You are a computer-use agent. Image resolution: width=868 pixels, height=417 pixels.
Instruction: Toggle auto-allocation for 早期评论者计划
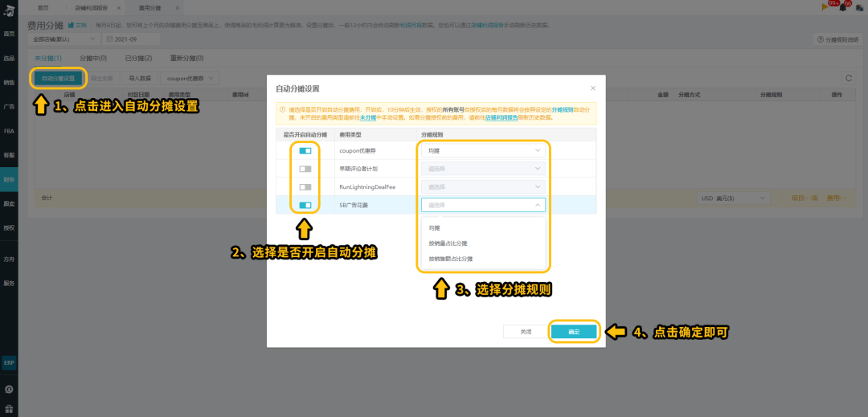tap(305, 169)
